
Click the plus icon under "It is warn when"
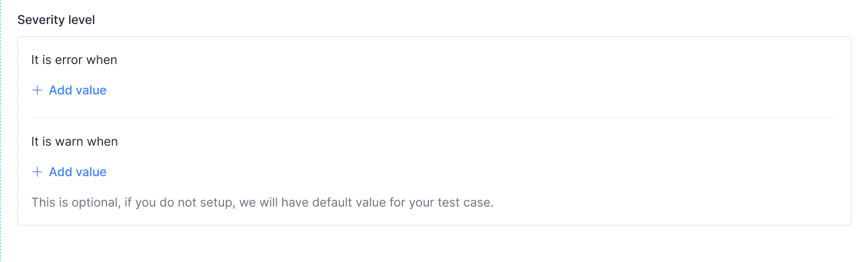[37, 172]
